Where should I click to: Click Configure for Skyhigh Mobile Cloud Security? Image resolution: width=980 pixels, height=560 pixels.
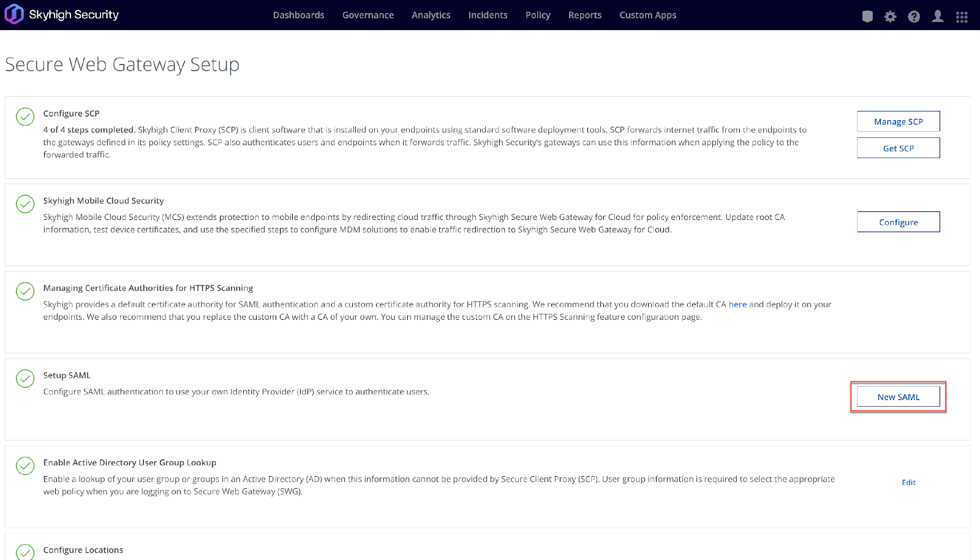click(898, 221)
